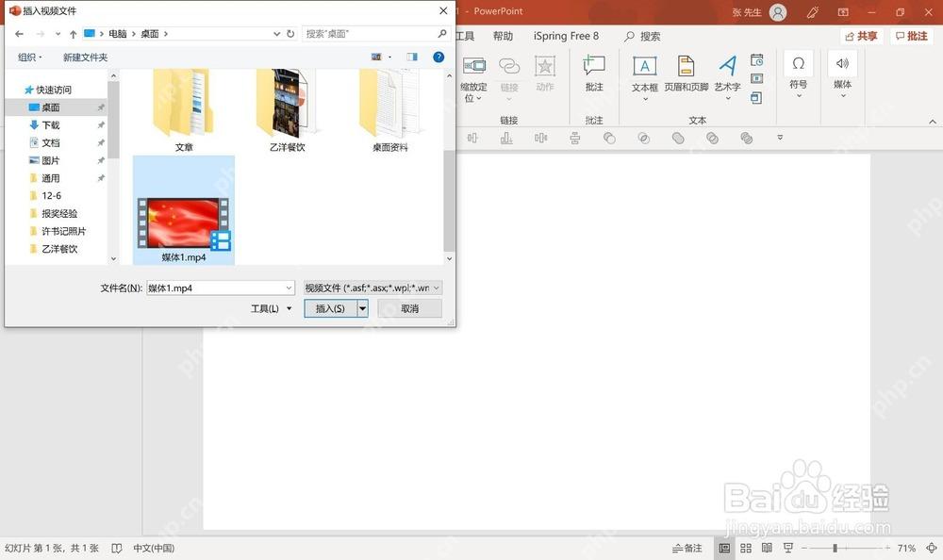
Task: Click the Comments (批注) button top right
Action: [912, 36]
